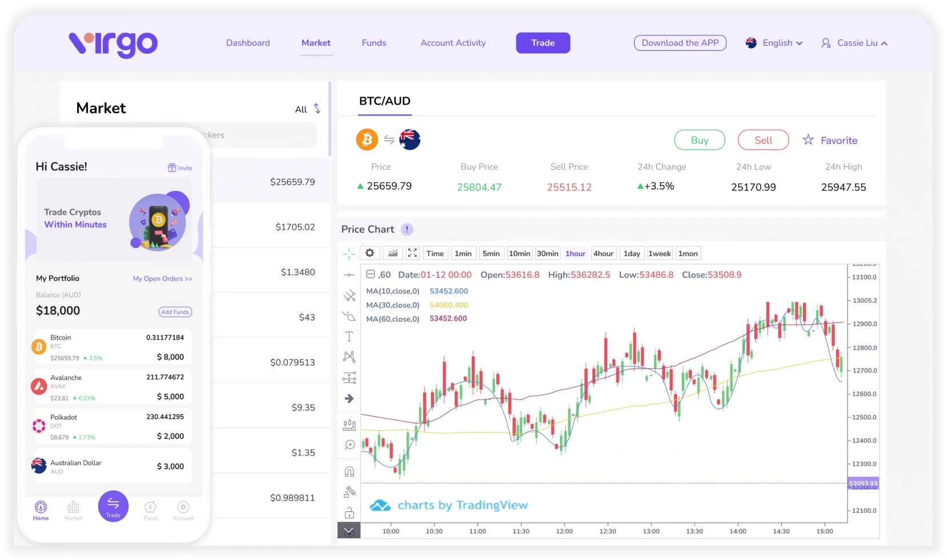Open the Account Activity page

[453, 42]
